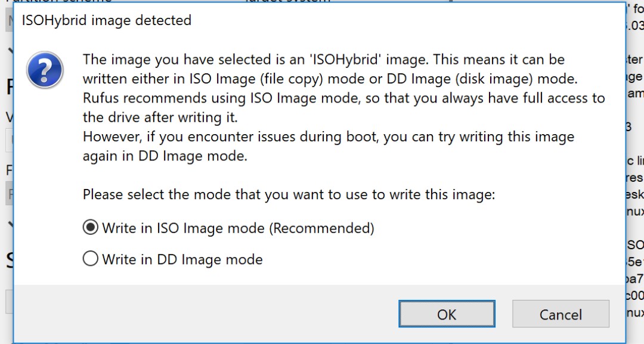Select Write in ISO Image mode radio button
Image resolution: width=644 pixels, height=344 pixels.
91,227
